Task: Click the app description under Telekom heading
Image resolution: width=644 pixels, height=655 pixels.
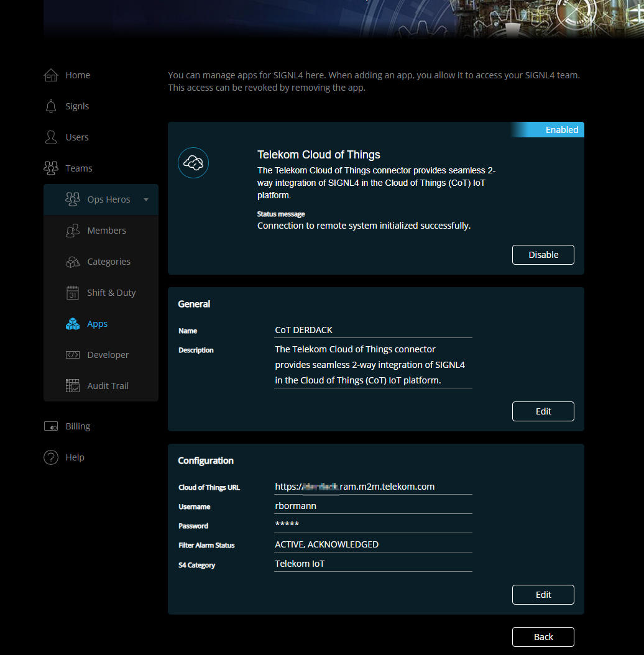Action: (376, 183)
